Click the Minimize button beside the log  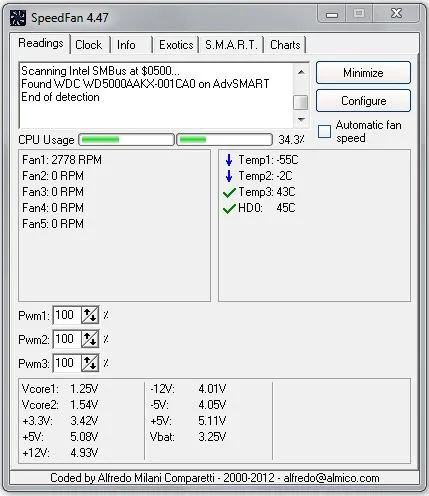pos(363,73)
